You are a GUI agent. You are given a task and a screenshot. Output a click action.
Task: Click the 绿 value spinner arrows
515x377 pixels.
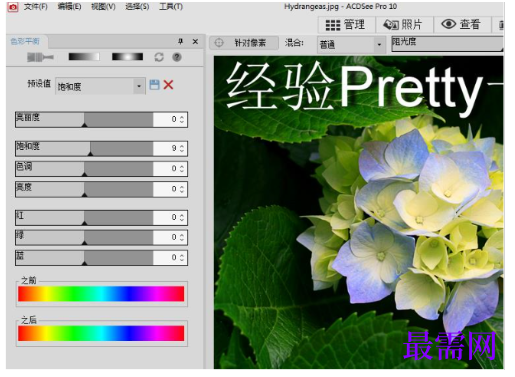click(182, 237)
